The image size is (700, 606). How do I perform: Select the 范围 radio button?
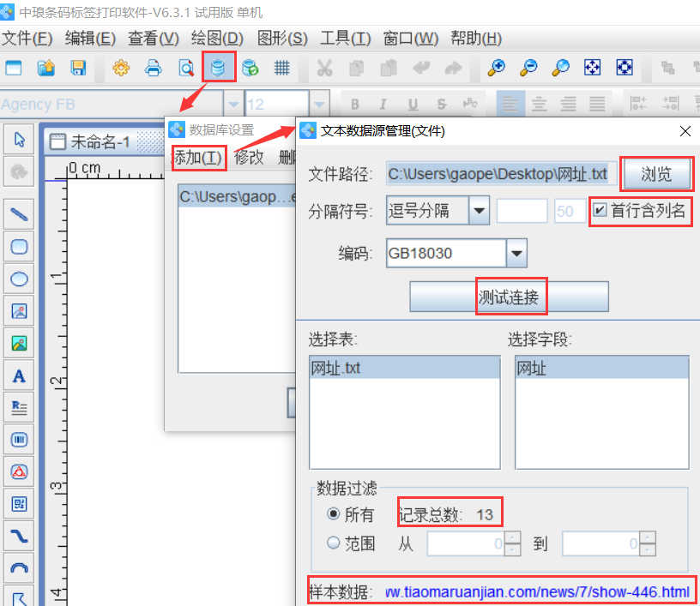333,543
